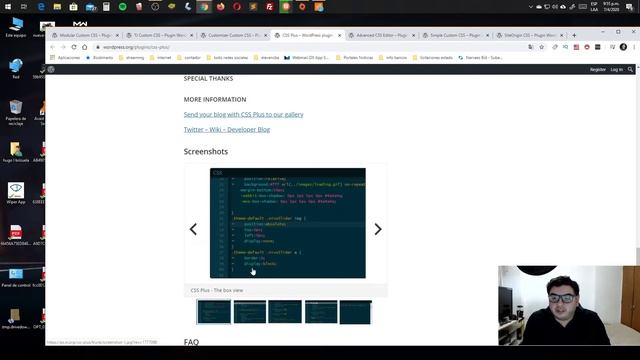Open the Chrome profile avatar
Screen dimensions: 640x360
click(623, 47)
